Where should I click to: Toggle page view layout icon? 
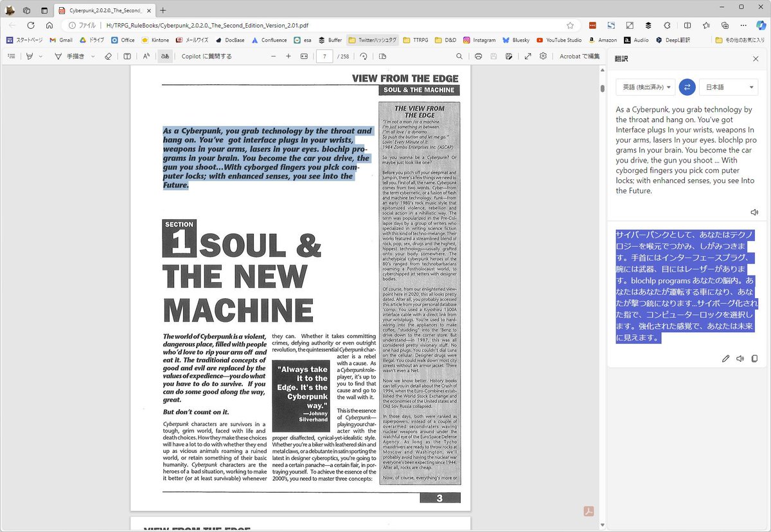click(383, 57)
